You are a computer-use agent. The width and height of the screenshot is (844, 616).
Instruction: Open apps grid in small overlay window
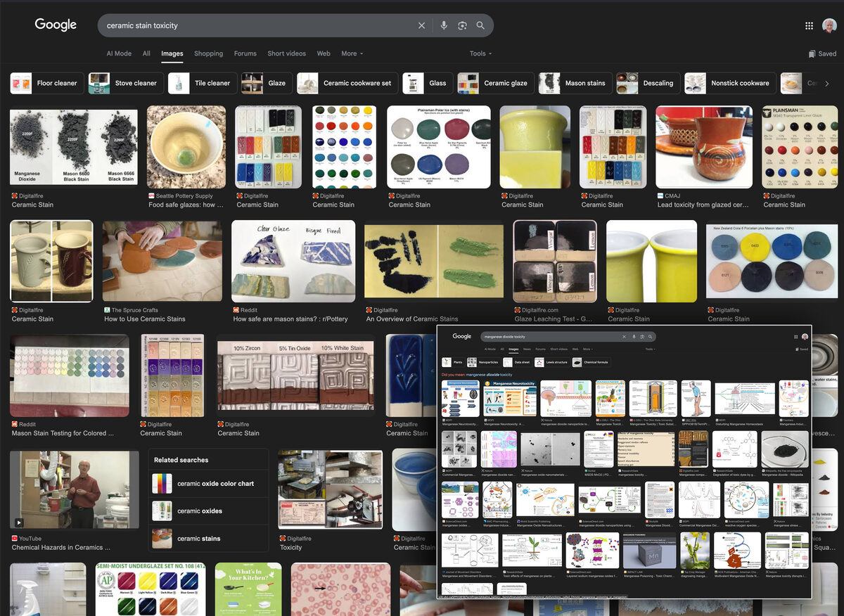coord(795,337)
